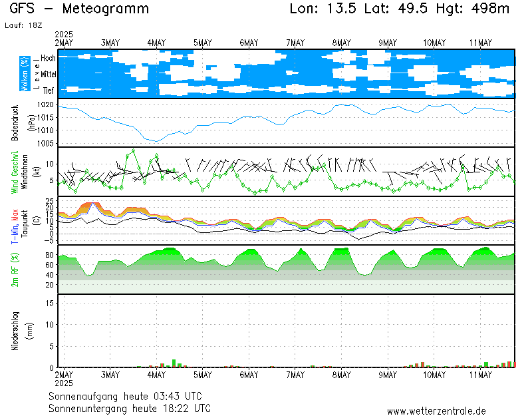Click the 'Sonnenaufgang heute 03:43 UTC' line
The height and width of the screenshot is (416, 532).
coord(125,396)
